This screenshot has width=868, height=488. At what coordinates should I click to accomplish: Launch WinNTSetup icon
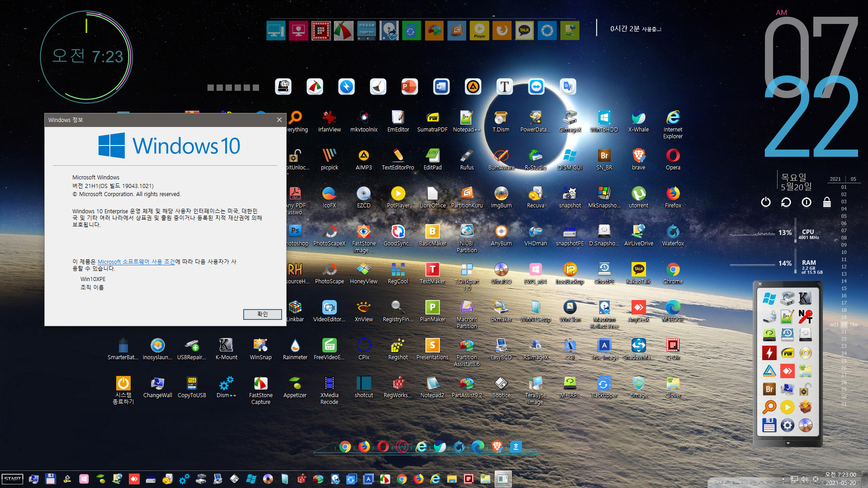pos(535,311)
